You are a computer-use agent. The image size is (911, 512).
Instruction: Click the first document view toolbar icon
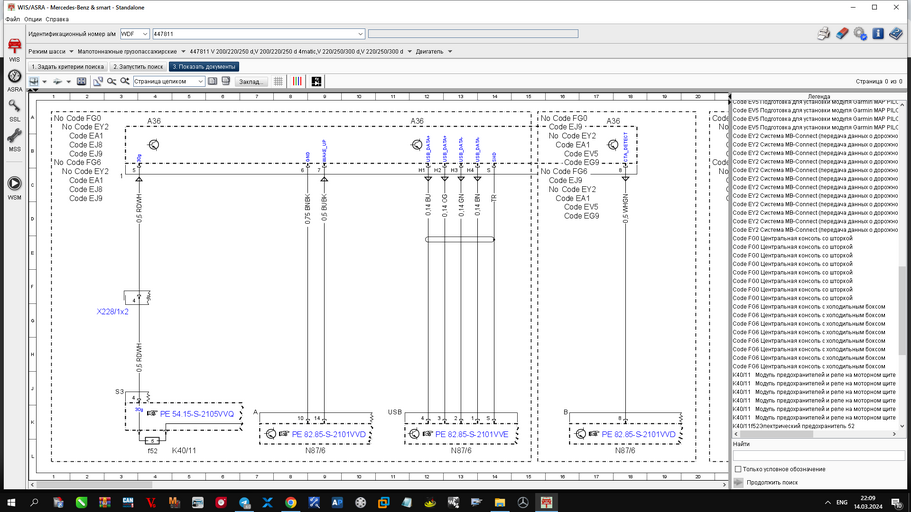coord(34,81)
